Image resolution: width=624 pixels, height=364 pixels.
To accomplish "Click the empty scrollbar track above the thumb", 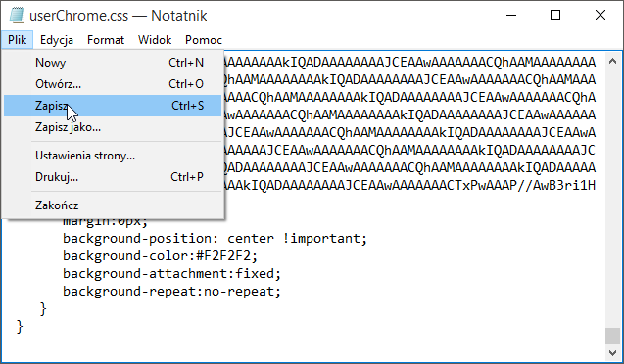I will [613, 199].
